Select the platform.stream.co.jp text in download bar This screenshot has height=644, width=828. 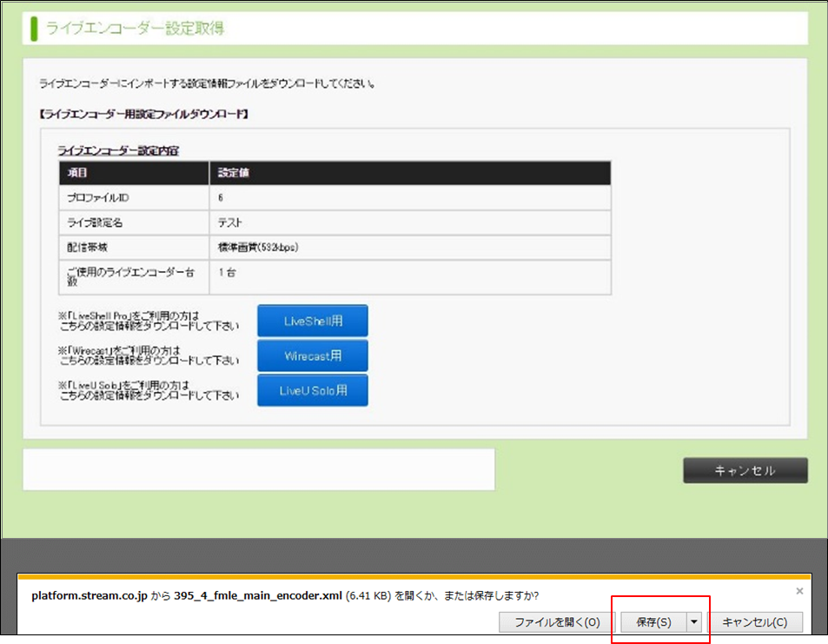click(89, 595)
